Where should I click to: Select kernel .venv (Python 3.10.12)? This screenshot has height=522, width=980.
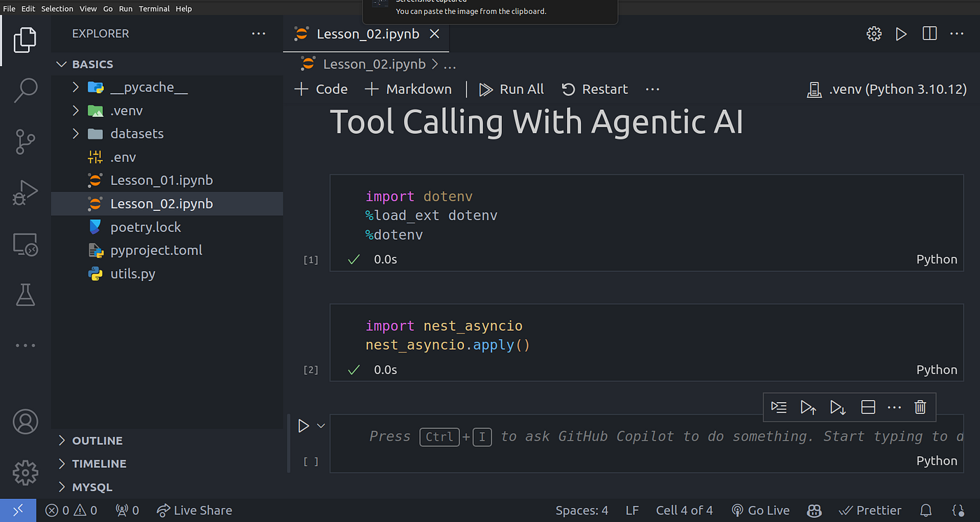(886, 89)
